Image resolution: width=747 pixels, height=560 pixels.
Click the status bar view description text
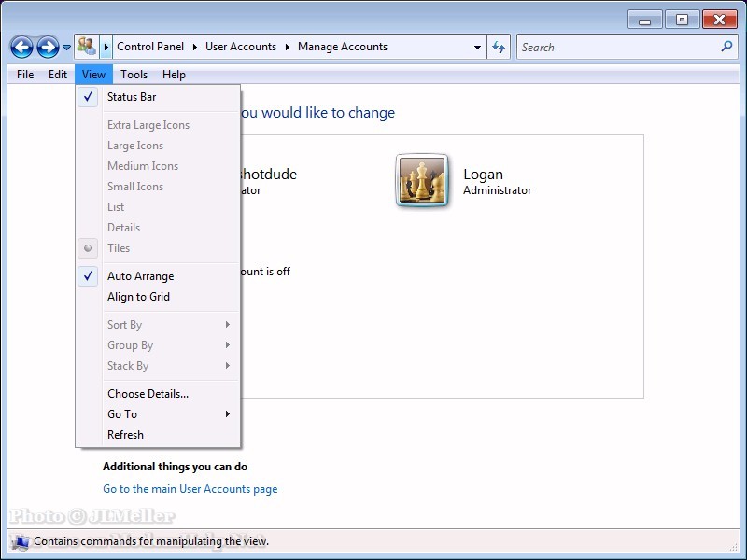tap(151, 541)
